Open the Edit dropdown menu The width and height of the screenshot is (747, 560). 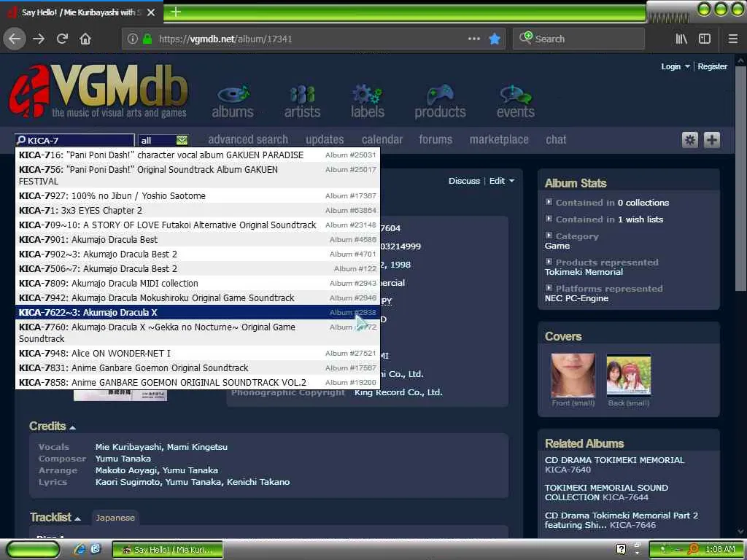[502, 181]
